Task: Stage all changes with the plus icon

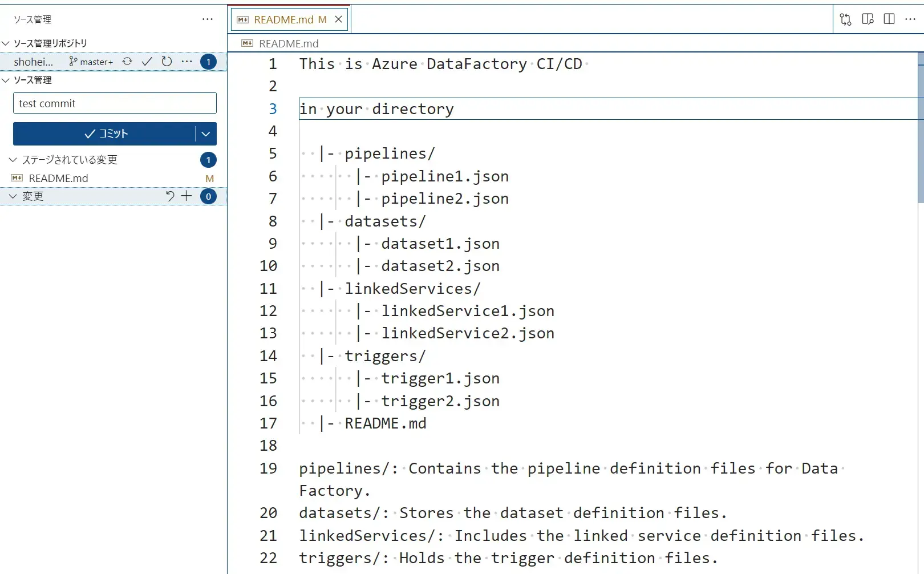Action: click(187, 196)
